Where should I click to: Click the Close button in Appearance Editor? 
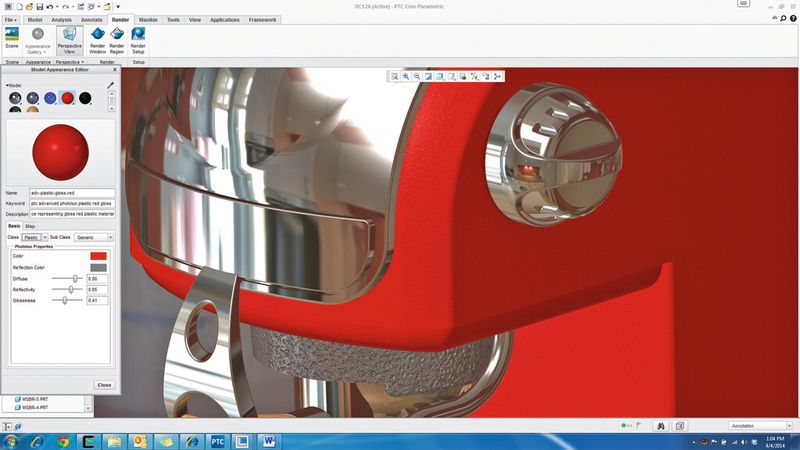pos(104,385)
